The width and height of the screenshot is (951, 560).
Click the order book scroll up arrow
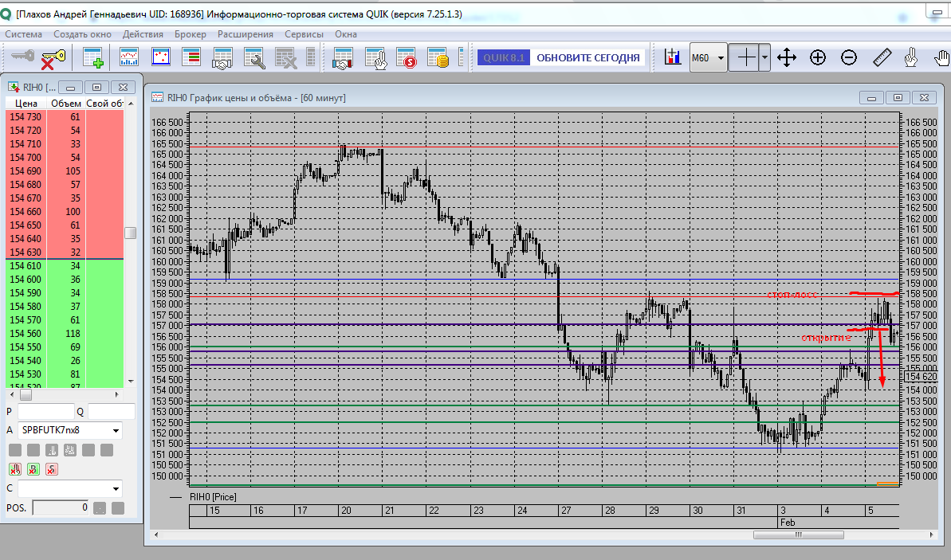click(x=131, y=104)
